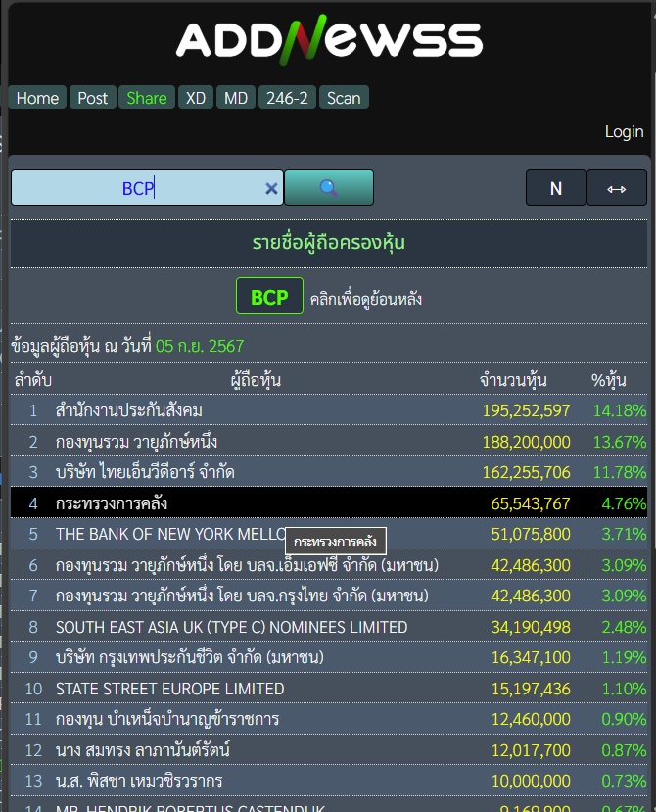Image resolution: width=656 pixels, height=812 pixels.
Task: Click share count 195,252,597
Action: [526, 410]
